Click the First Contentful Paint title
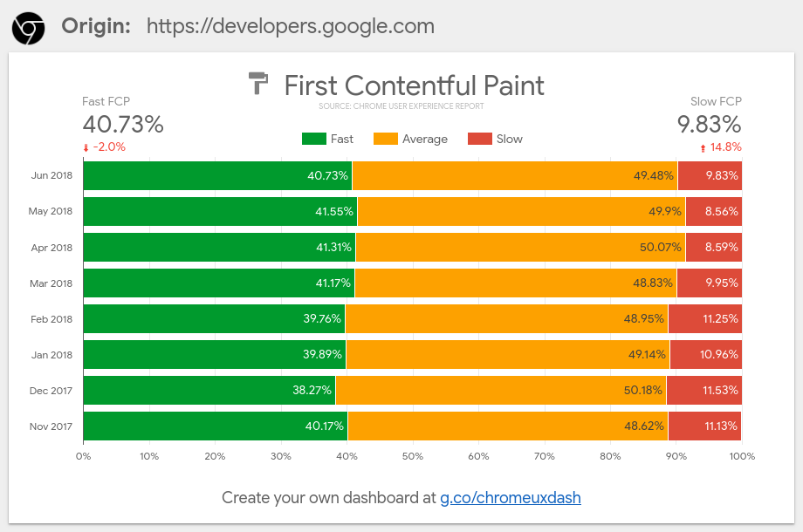803x532 pixels. [414, 85]
